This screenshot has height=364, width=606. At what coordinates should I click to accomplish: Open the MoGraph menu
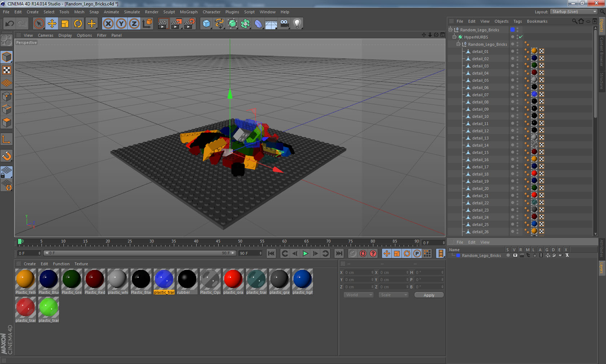point(189,12)
